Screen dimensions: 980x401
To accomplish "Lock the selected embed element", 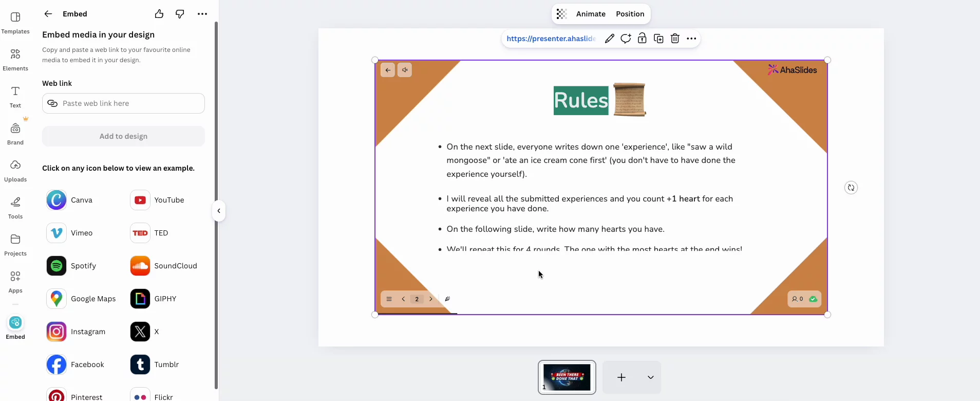I will (642, 39).
